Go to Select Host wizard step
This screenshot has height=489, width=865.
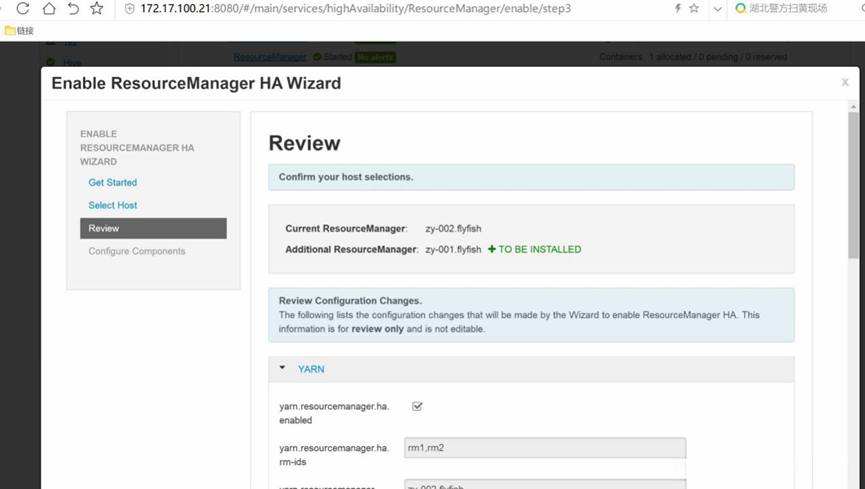(113, 205)
